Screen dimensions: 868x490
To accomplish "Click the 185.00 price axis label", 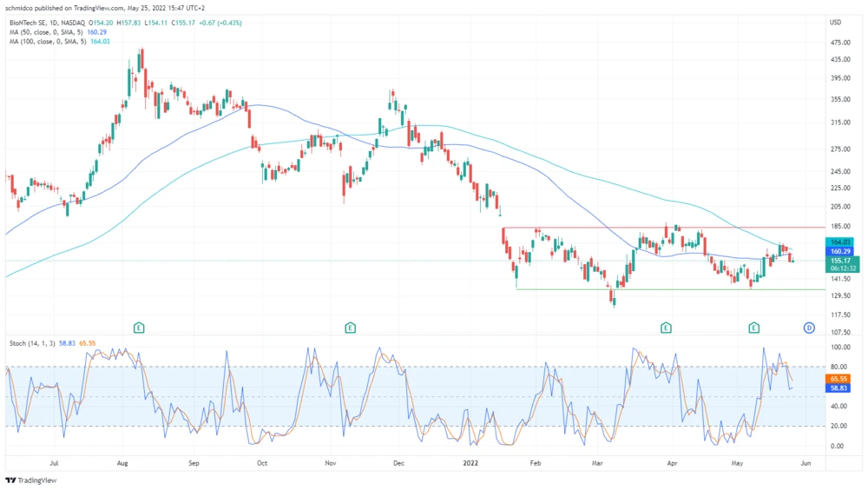I will coord(840,226).
